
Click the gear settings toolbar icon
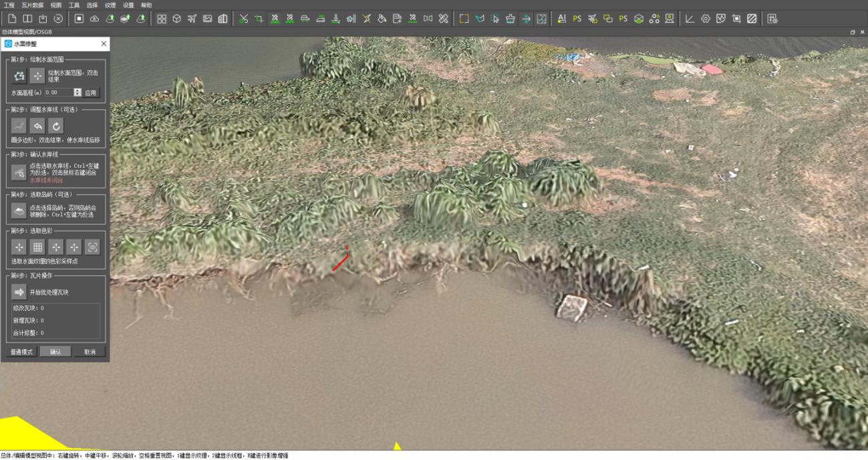pyautogui.click(x=706, y=19)
